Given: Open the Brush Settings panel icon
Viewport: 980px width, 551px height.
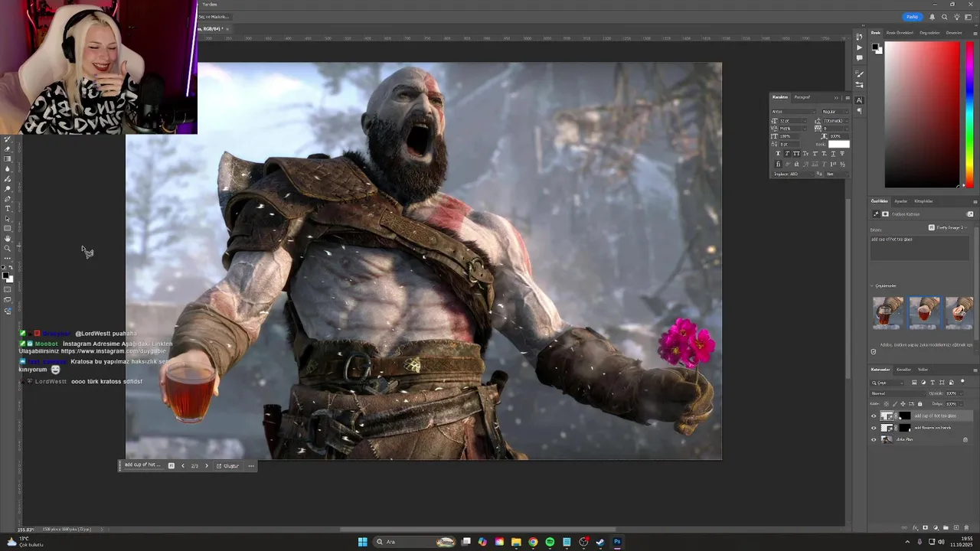Looking at the screenshot, I should pyautogui.click(x=860, y=74).
